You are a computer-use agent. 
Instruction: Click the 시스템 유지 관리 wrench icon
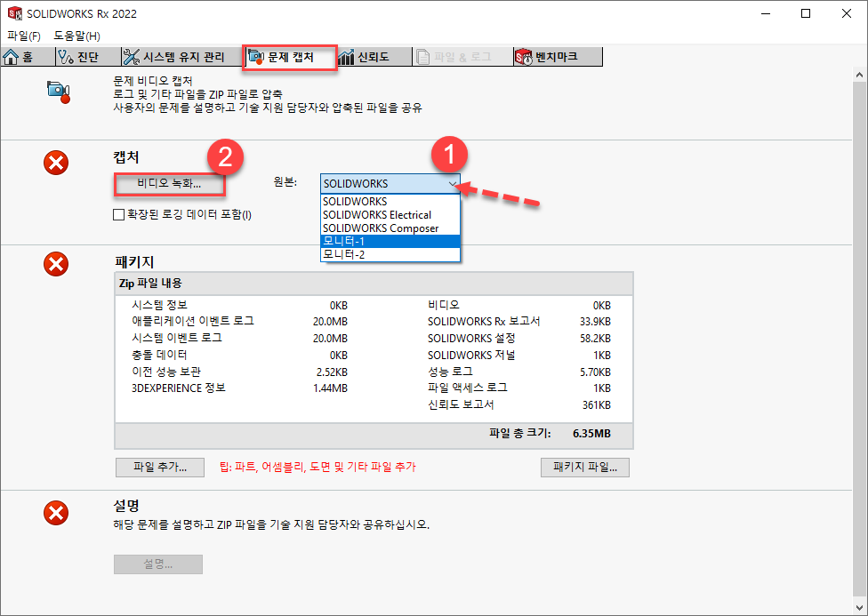click(x=132, y=57)
